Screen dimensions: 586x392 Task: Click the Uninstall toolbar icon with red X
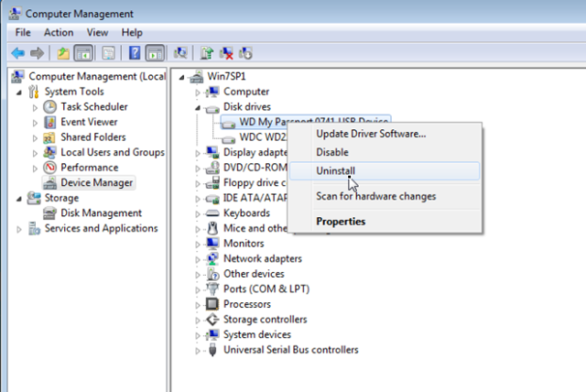226,53
